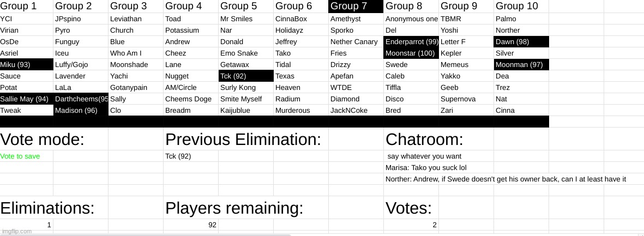This screenshot has width=644, height=236.
Task: Select the Moonstar (100) cell
Action: pos(411,53)
